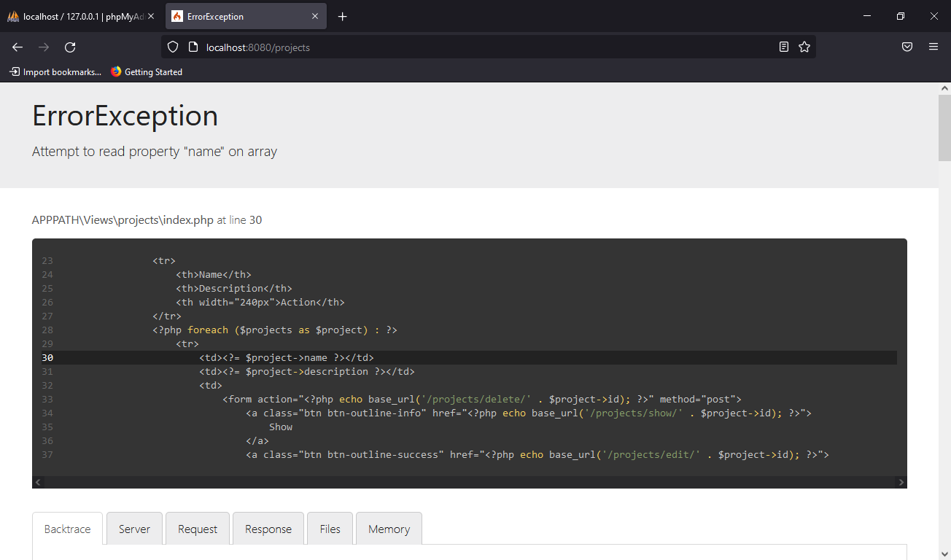This screenshot has height=560, width=951.
Task: Open the Request tab
Action: tap(198, 529)
